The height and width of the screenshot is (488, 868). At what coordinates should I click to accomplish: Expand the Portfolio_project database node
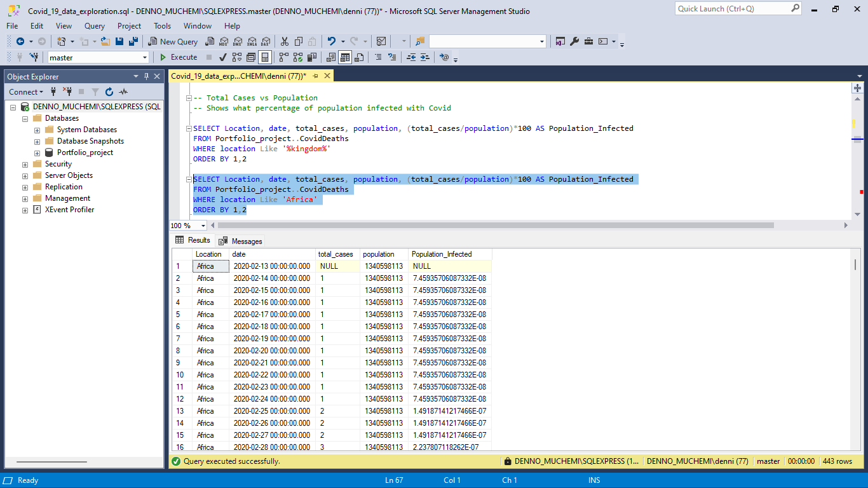[37, 152]
